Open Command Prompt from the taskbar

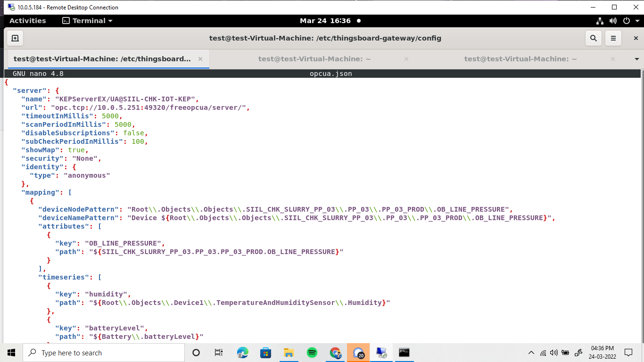coord(404,353)
